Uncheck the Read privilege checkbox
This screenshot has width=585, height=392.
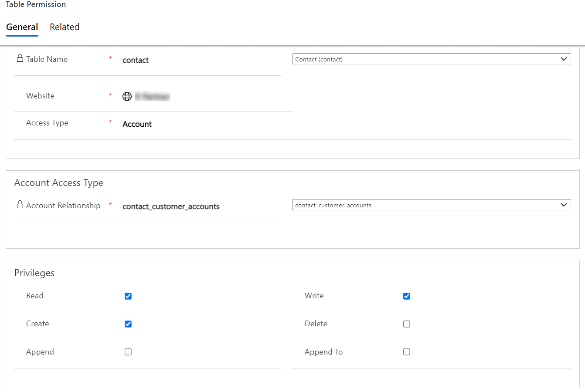pyautogui.click(x=128, y=296)
